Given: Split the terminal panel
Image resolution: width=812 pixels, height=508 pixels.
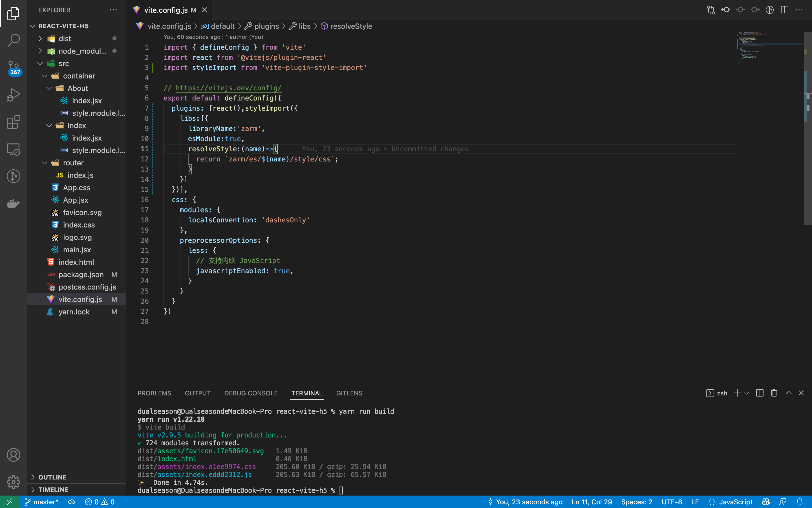Looking at the screenshot, I should click(760, 393).
